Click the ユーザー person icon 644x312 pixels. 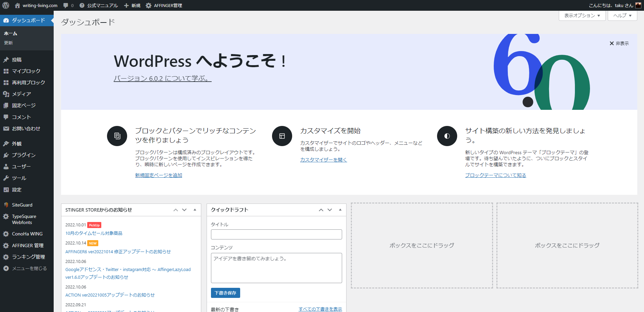click(x=6, y=167)
